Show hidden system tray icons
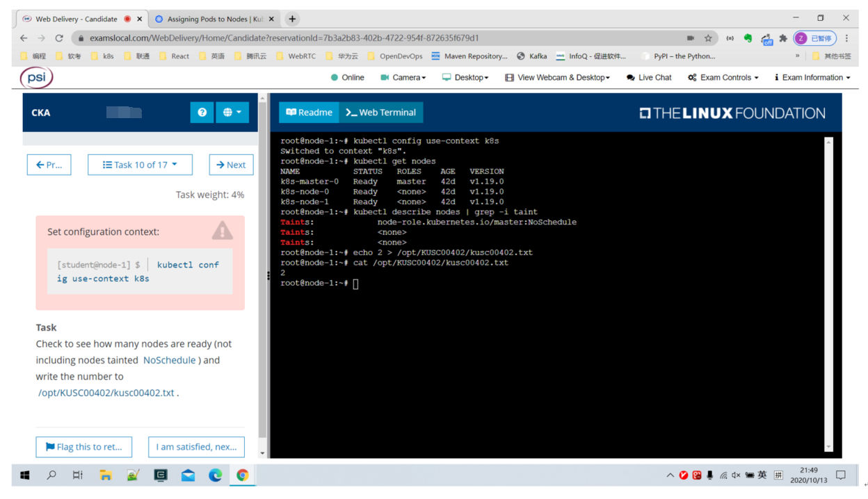The width and height of the screenshot is (868, 499). [670, 475]
